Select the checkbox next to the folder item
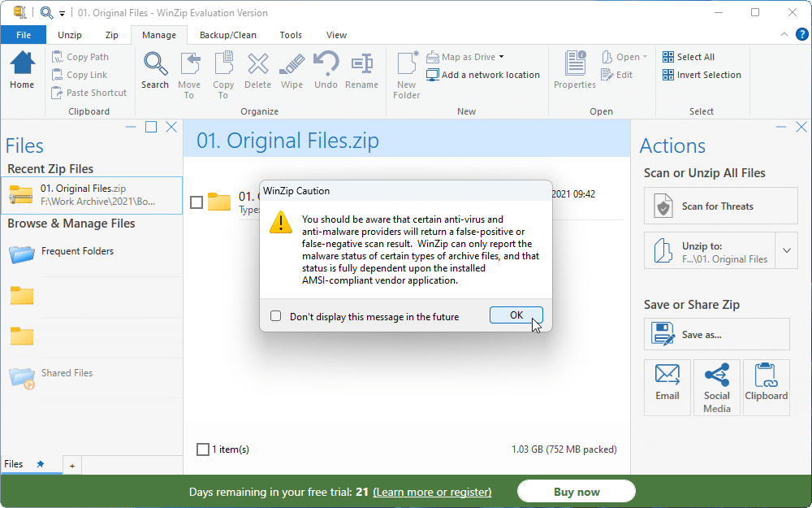 coord(197,202)
